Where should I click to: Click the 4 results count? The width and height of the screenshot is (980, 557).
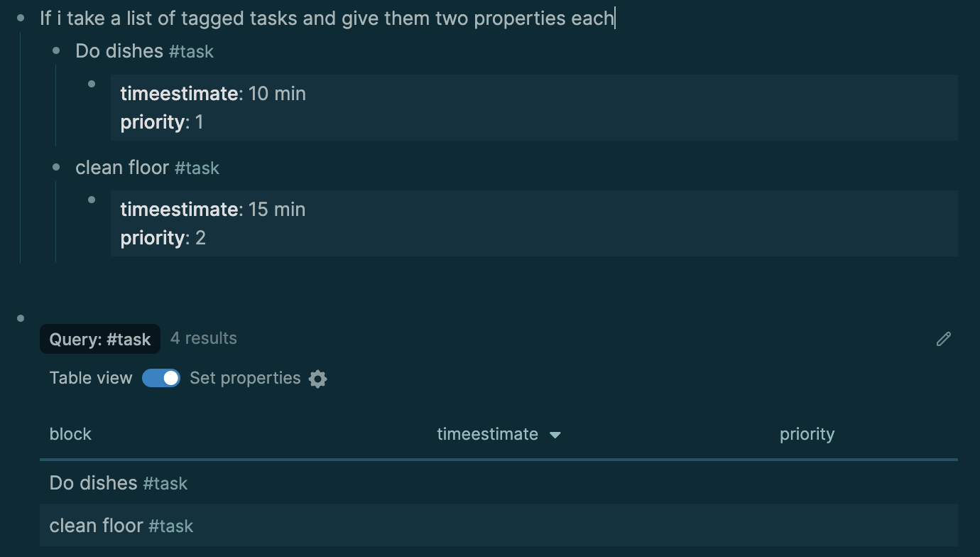click(x=203, y=338)
